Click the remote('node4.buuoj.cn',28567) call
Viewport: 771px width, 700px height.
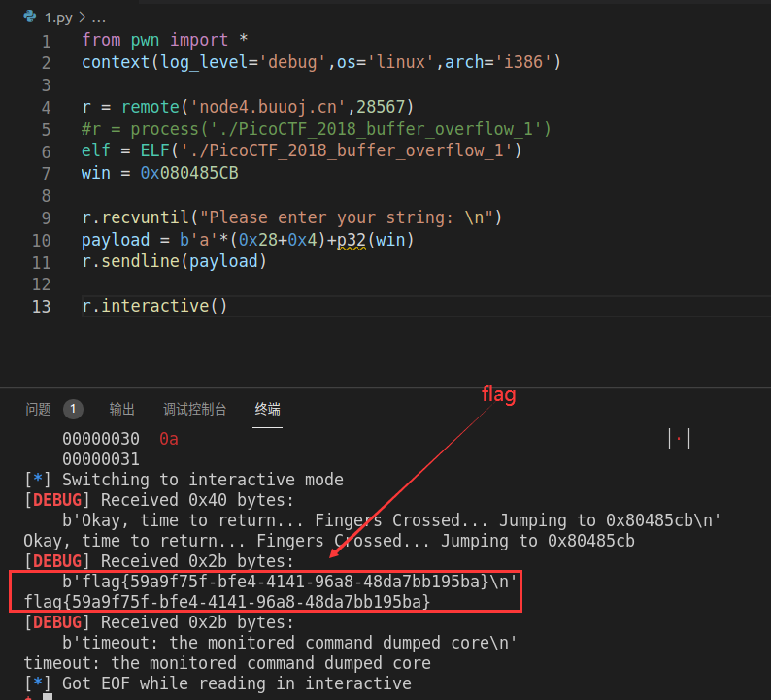point(267,107)
